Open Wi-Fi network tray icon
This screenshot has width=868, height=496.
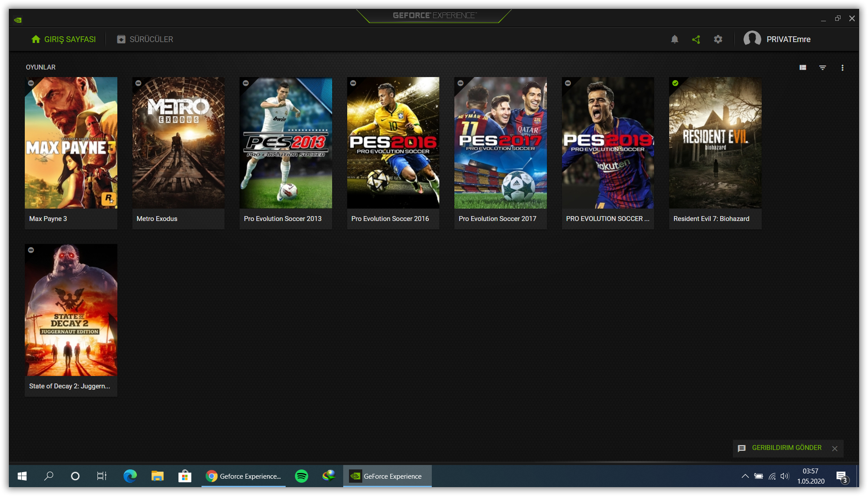coord(772,477)
